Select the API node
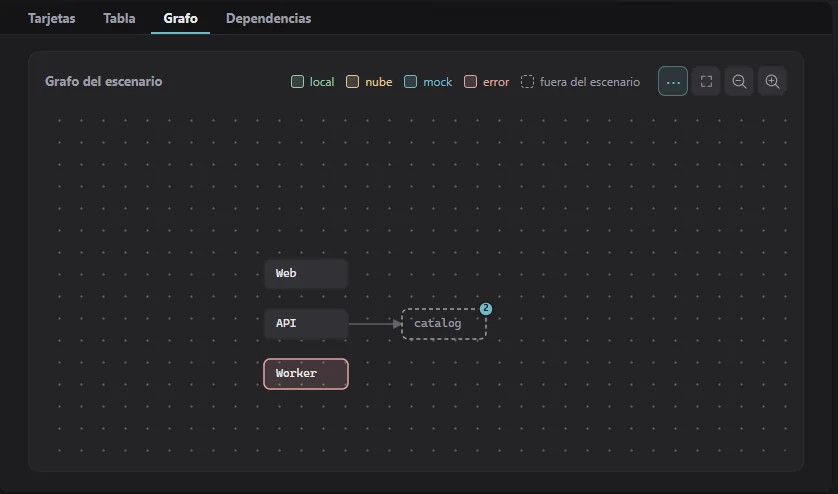 click(x=306, y=324)
